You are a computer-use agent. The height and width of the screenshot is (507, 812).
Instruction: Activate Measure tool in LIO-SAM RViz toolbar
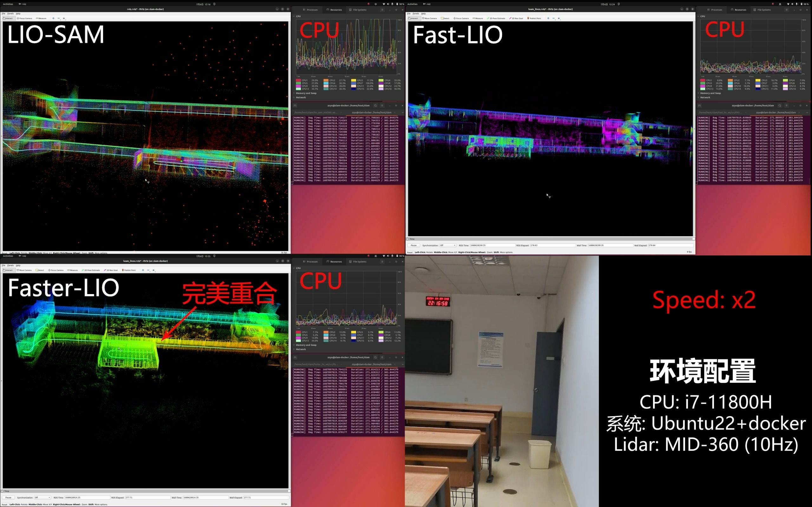(x=41, y=18)
